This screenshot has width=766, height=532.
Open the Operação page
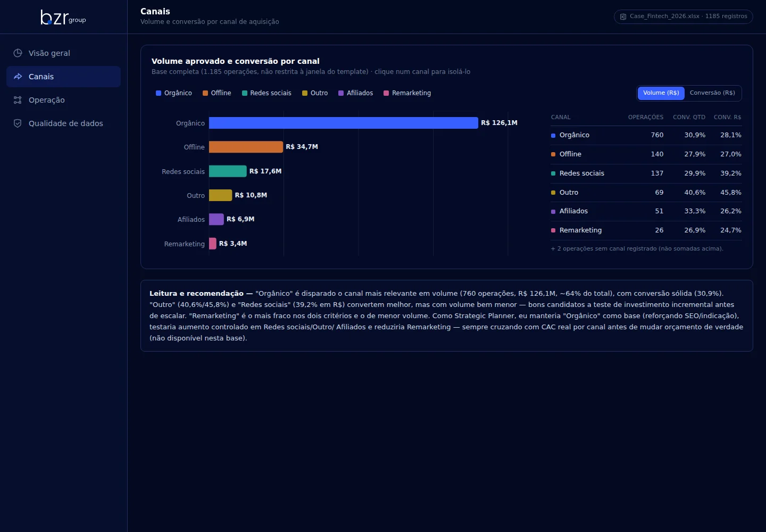pos(63,100)
